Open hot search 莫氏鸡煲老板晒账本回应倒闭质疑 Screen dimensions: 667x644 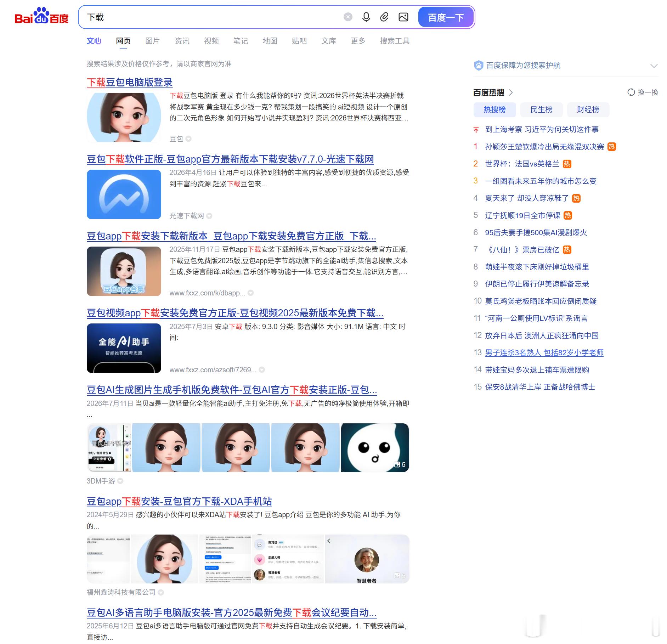pos(541,301)
